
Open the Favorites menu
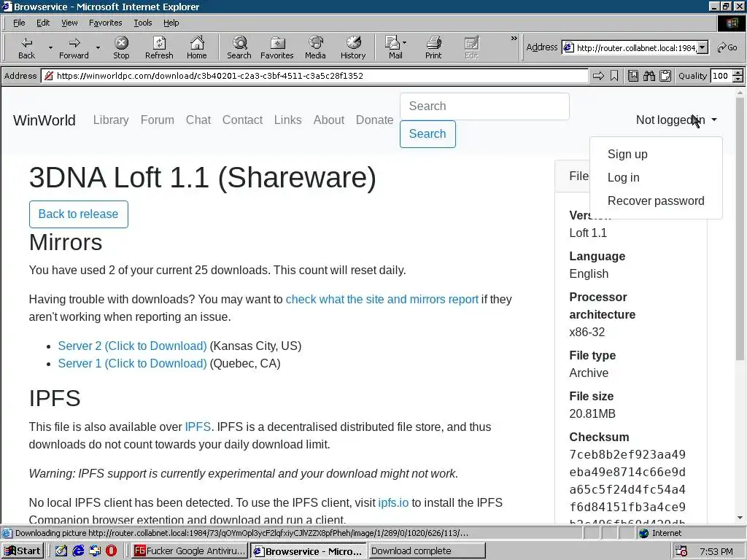[x=105, y=23]
